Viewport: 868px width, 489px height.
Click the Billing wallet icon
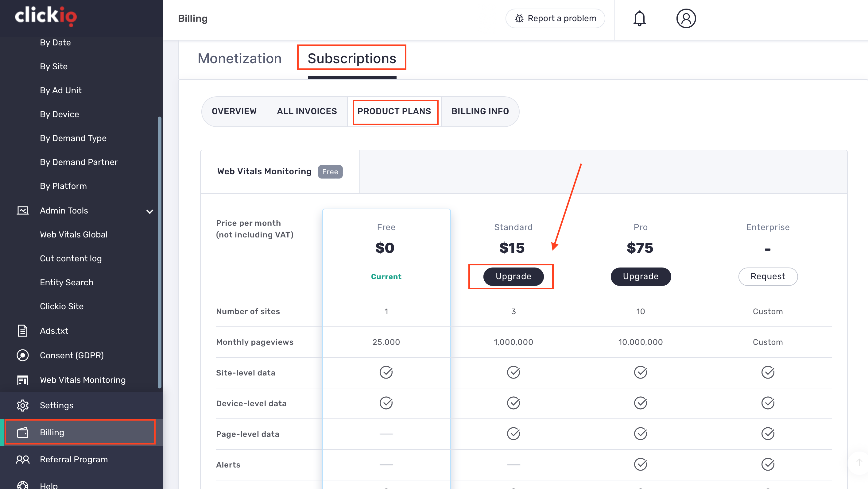tap(23, 433)
